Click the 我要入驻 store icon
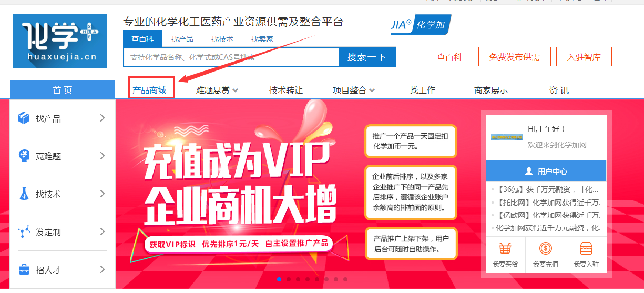The width and height of the screenshot is (644, 293). pos(586,248)
